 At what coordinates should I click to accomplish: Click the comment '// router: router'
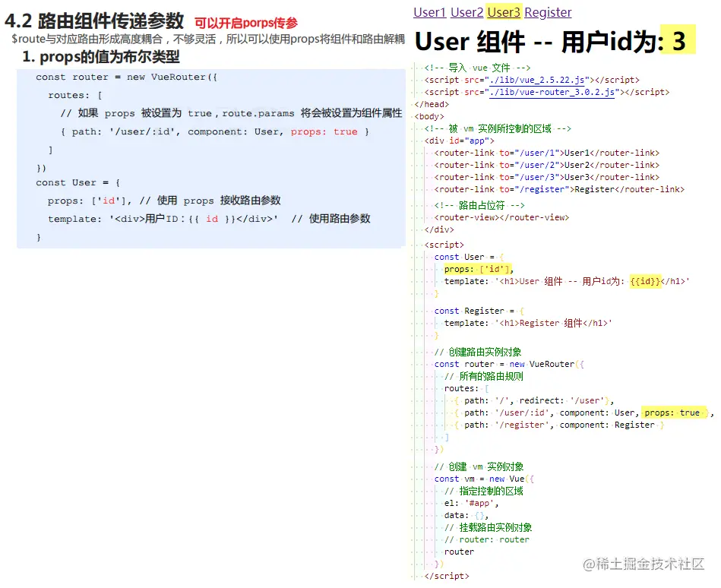point(486,539)
